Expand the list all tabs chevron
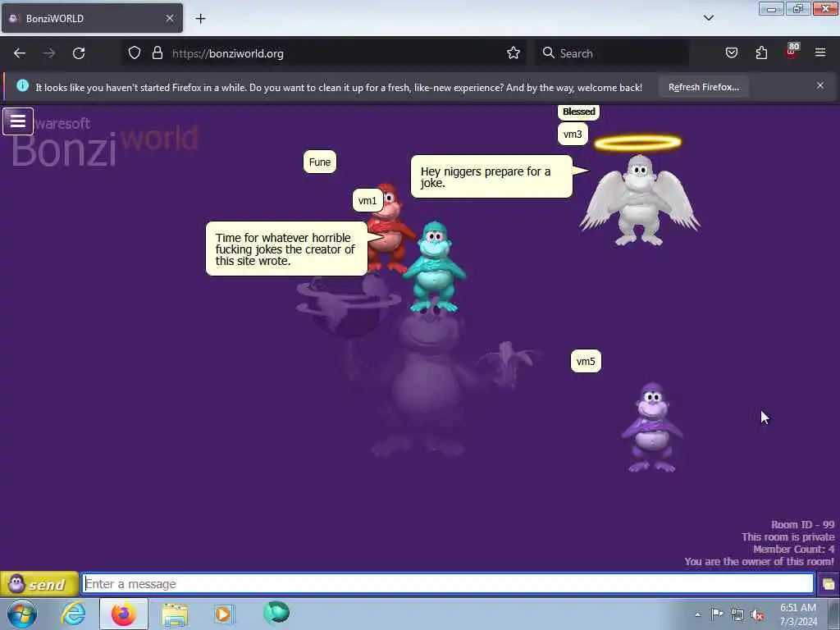The image size is (840, 630). (708, 18)
